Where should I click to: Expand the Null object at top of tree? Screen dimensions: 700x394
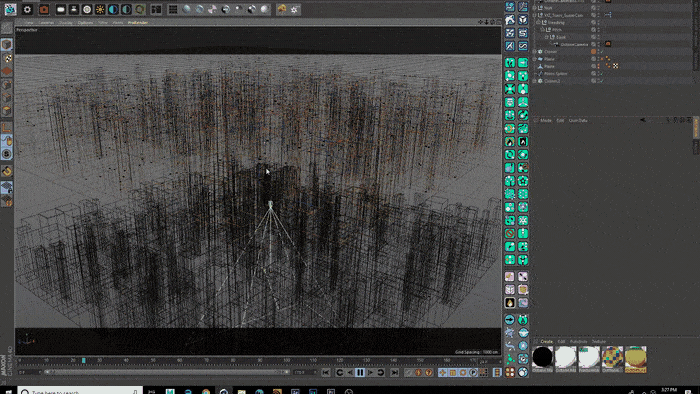[x=535, y=8]
